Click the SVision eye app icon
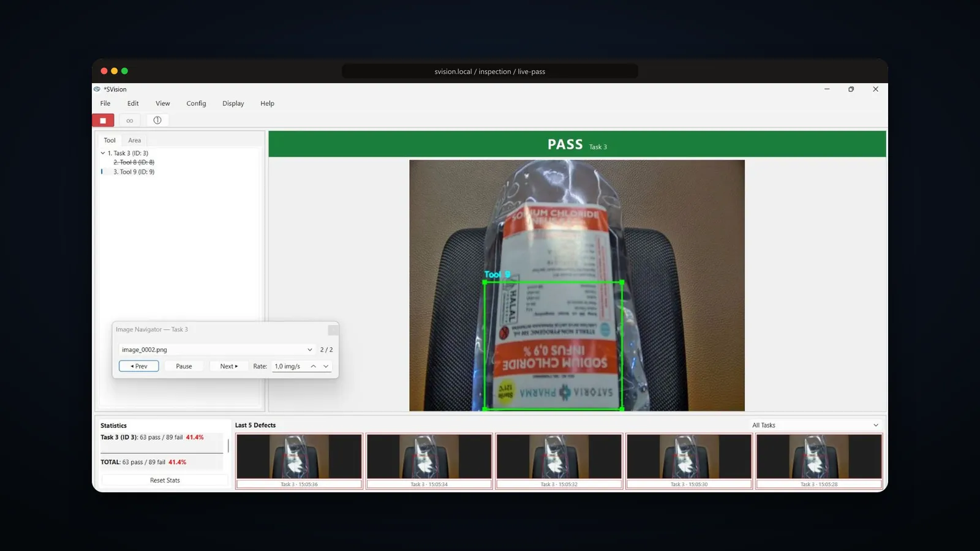The height and width of the screenshot is (551, 980). [x=97, y=89]
